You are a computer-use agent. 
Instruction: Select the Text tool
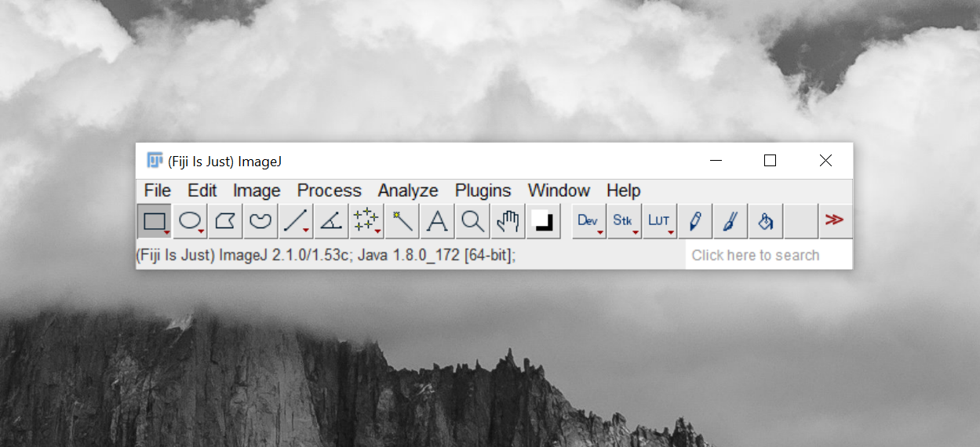[x=437, y=221]
